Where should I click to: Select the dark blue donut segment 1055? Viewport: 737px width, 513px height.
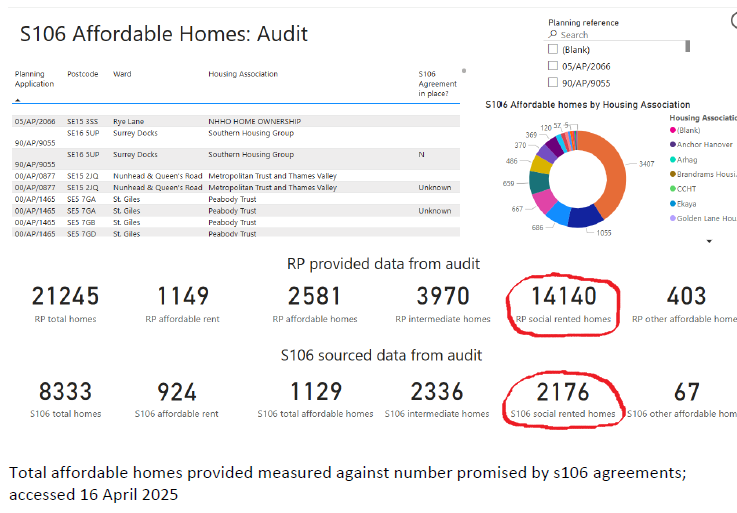click(x=585, y=217)
